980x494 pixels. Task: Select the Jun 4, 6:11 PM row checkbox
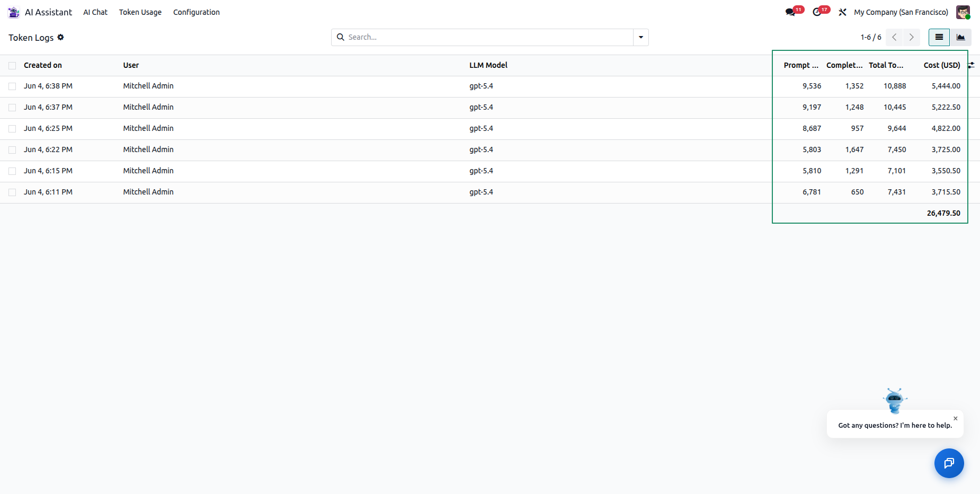coord(12,192)
